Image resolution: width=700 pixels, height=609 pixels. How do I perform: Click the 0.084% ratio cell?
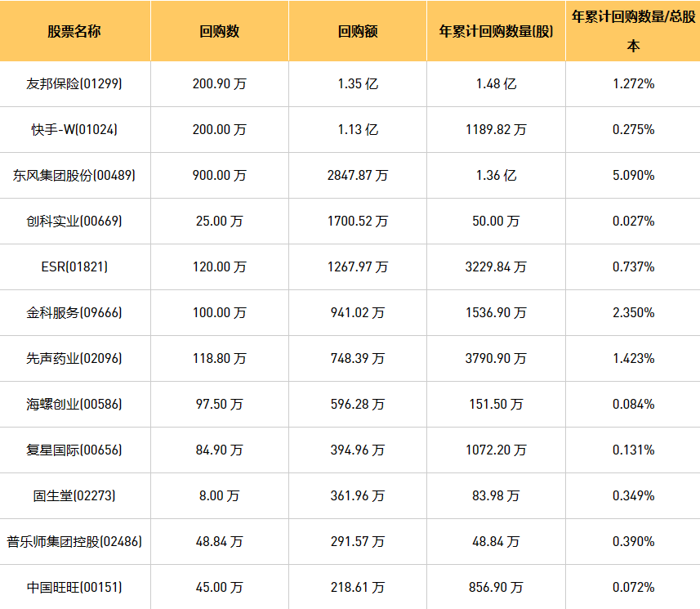pyautogui.click(x=634, y=405)
